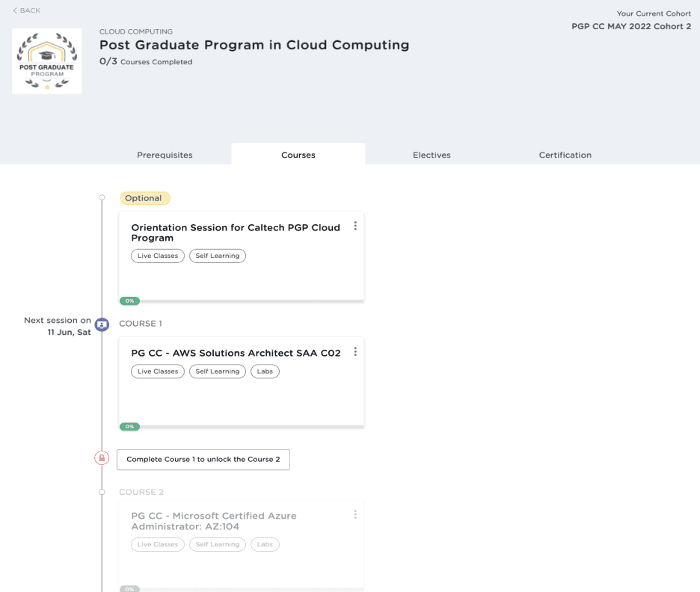The height and width of the screenshot is (592, 700).
Task: Click Live Classes tag on Orientation Session card
Action: click(158, 256)
